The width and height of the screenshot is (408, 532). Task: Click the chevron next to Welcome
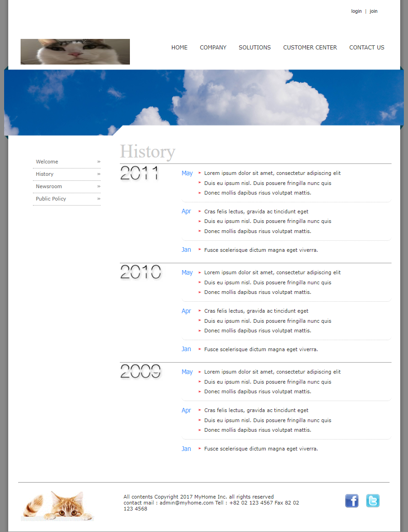pos(99,162)
